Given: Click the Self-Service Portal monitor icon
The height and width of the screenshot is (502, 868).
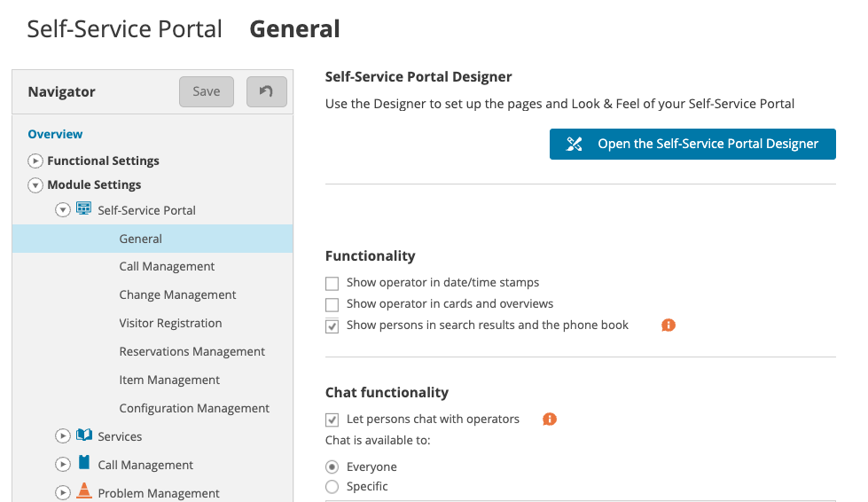Looking at the screenshot, I should pos(84,209).
